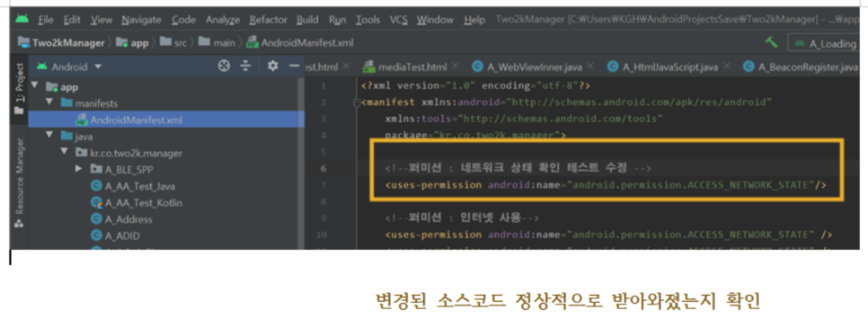Open the File menu
This screenshot has height=328, width=868.
(46, 20)
